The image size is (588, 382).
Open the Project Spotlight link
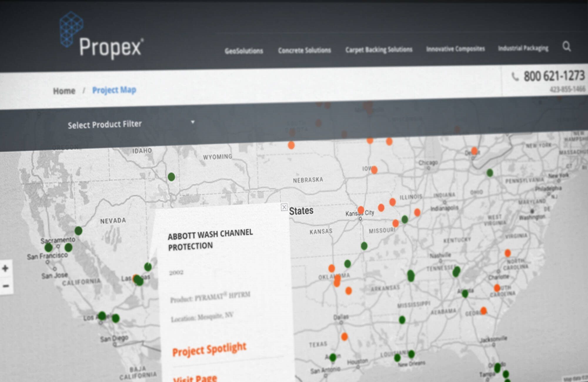tap(209, 349)
